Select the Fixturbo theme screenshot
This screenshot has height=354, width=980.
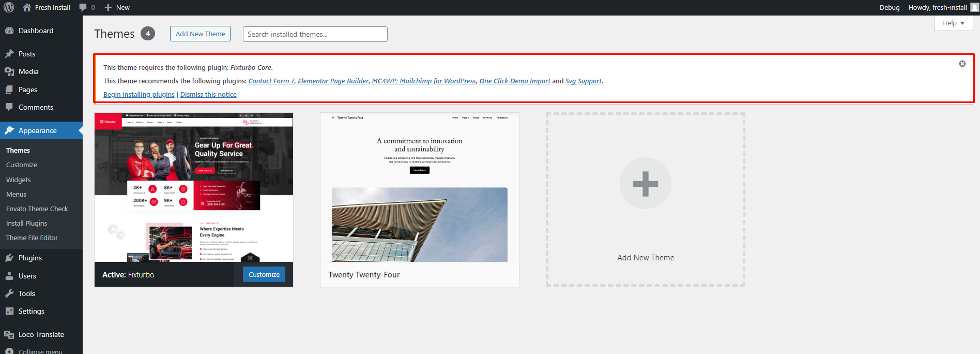click(x=194, y=187)
